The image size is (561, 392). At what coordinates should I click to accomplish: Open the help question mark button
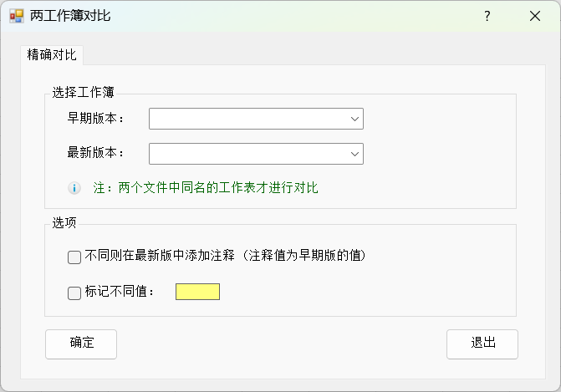tap(487, 16)
